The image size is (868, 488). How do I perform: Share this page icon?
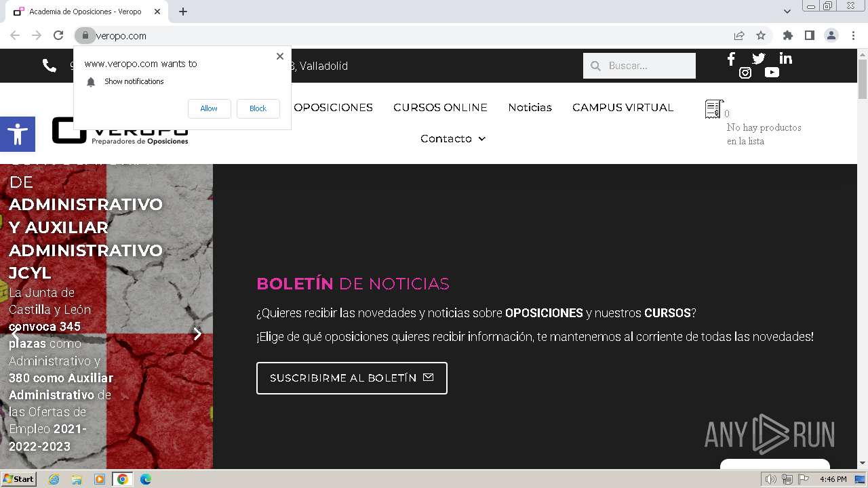coord(739,35)
